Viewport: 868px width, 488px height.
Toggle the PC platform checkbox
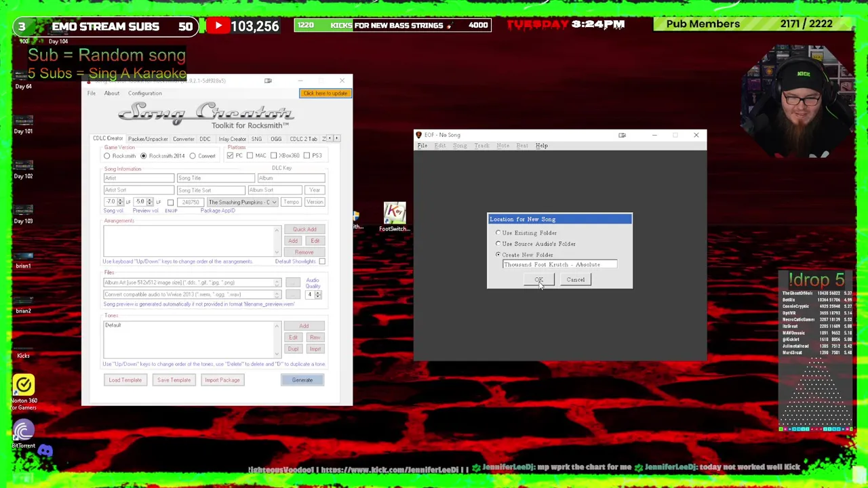[230, 156]
